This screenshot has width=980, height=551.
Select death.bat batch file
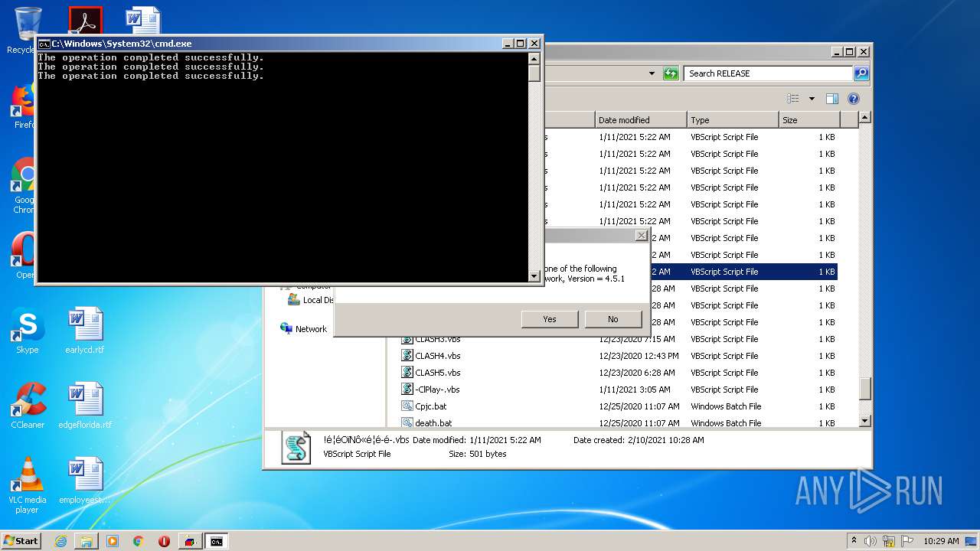pyautogui.click(x=433, y=423)
